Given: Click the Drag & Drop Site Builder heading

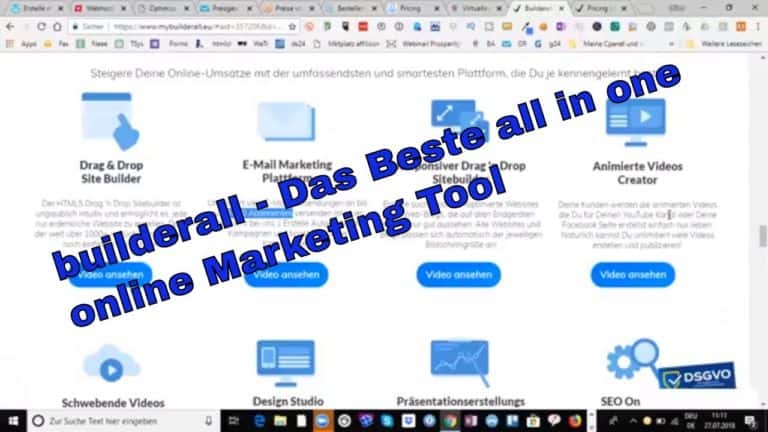Looking at the screenshot, I should click(111, 172).
